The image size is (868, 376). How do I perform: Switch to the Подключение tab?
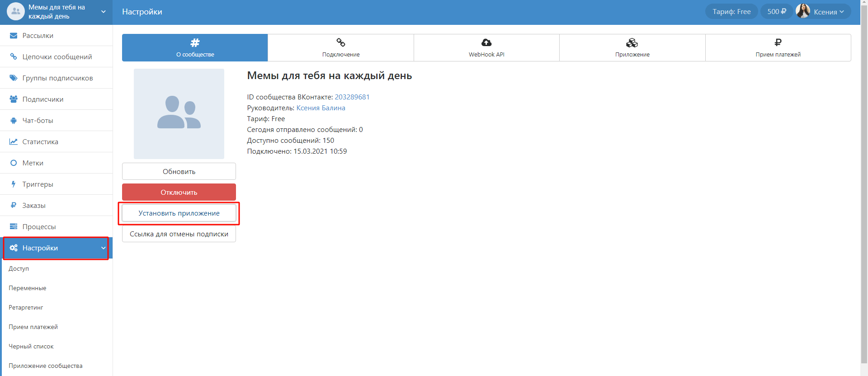pyautogui.click(x=341, y=47)
